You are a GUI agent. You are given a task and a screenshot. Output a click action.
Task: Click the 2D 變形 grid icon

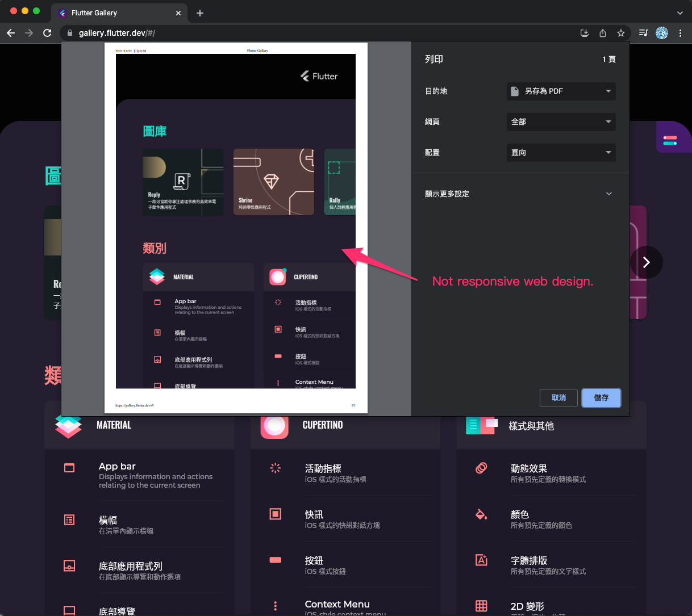(x=481, y=606)
